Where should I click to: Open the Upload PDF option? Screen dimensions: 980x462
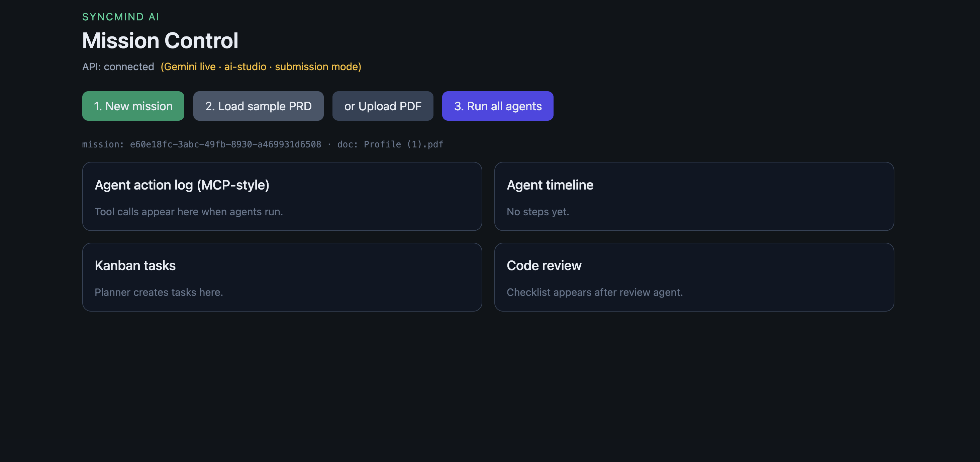click(x=383, y=106)
